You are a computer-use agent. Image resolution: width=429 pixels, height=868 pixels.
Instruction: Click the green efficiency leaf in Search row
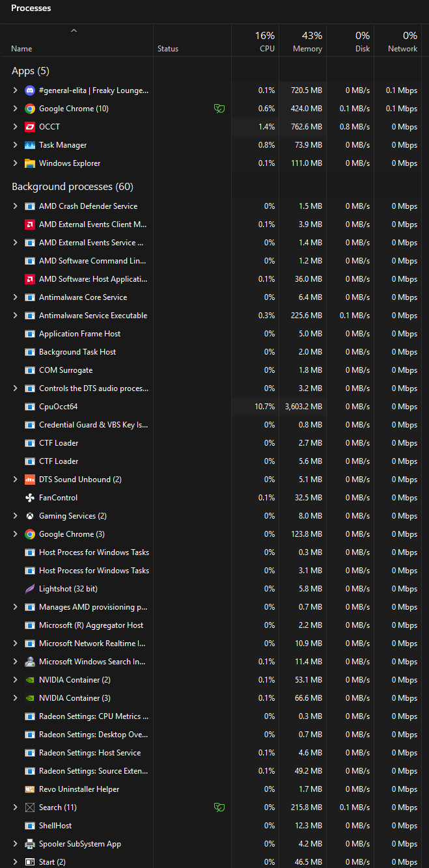click(220, 807)
